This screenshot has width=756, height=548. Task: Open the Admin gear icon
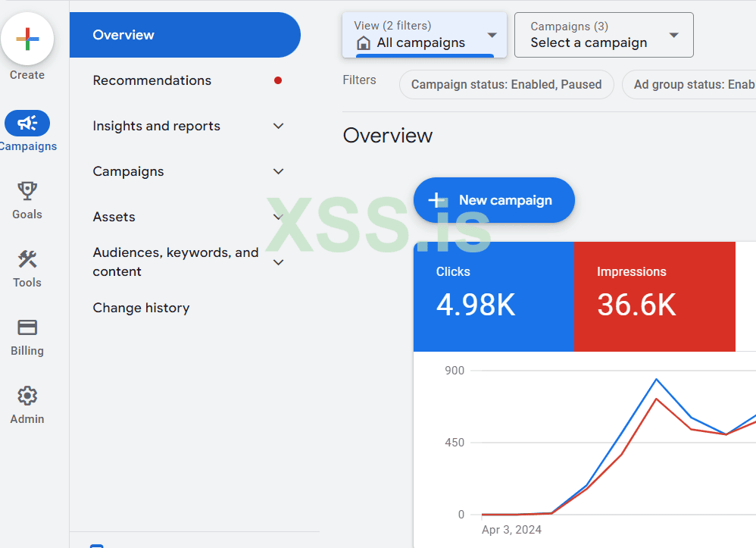[x=27, y=396]
